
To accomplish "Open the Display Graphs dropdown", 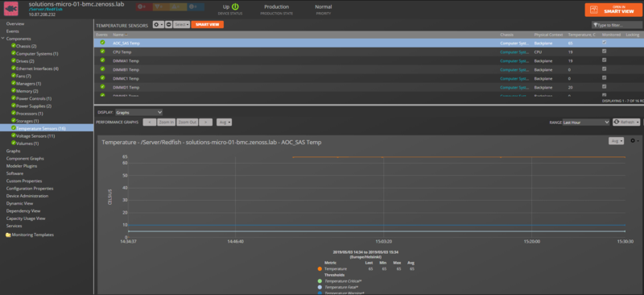I will tap(138, 112).
